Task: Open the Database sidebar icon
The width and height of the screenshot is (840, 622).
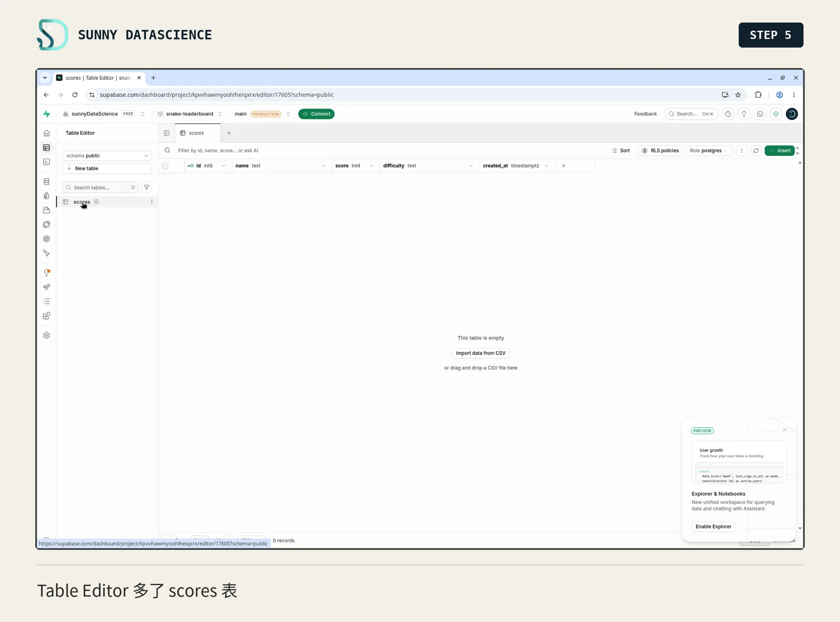Action: click(x=46, y=182)
